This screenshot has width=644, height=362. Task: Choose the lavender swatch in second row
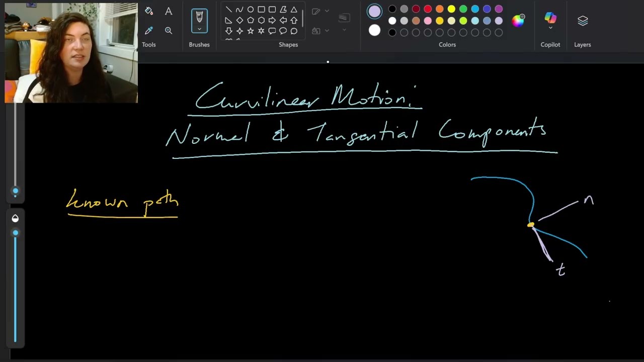(x=499, y=21)
